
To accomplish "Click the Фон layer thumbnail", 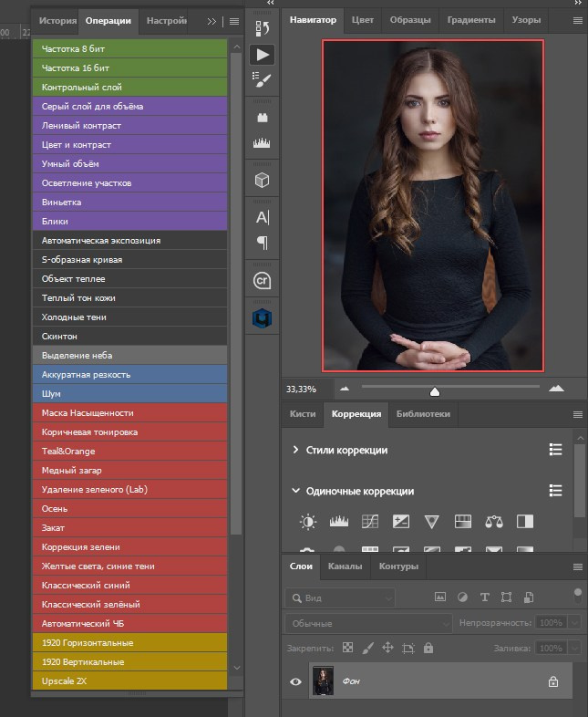I will (x=323, y=681).
